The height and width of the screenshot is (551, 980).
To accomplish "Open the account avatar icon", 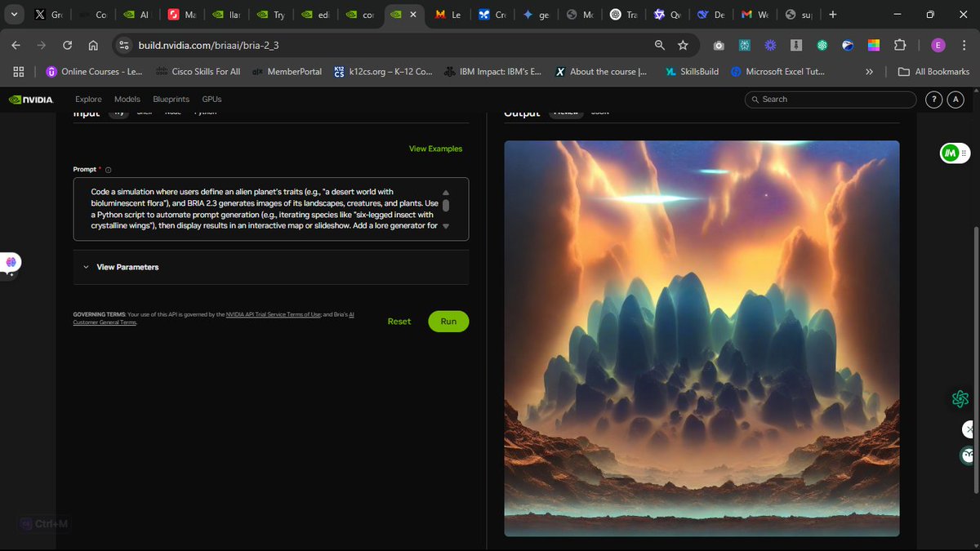I will pos(955,99).
